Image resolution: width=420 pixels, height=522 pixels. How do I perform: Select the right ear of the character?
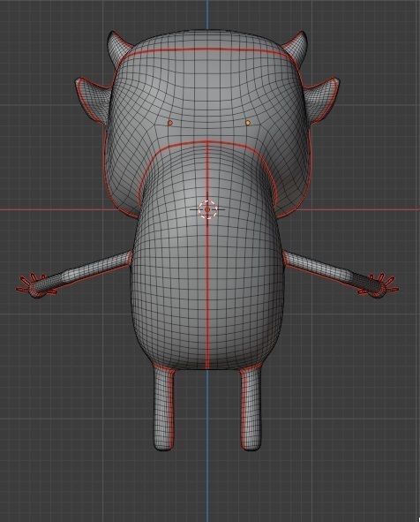click(x=321, y=99)
